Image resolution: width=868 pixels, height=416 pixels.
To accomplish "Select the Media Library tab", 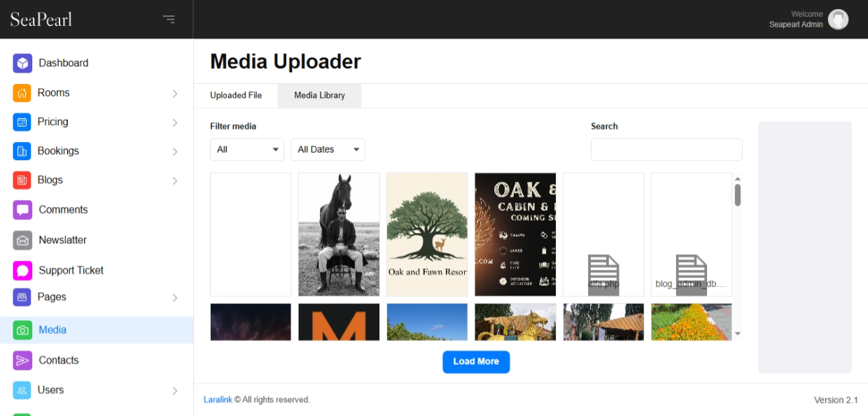I will tap(319, 95).
